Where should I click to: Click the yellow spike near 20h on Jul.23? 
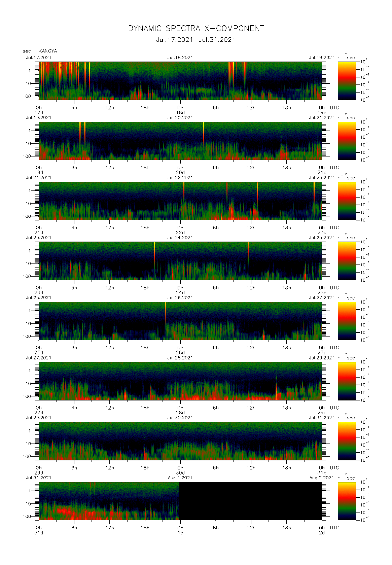pos(154,254)
